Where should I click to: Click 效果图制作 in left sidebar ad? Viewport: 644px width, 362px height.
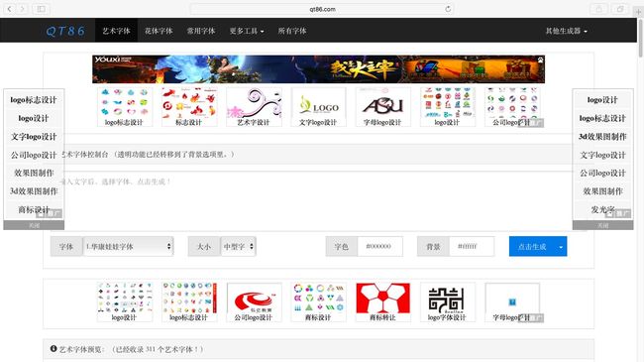point(34,174)
